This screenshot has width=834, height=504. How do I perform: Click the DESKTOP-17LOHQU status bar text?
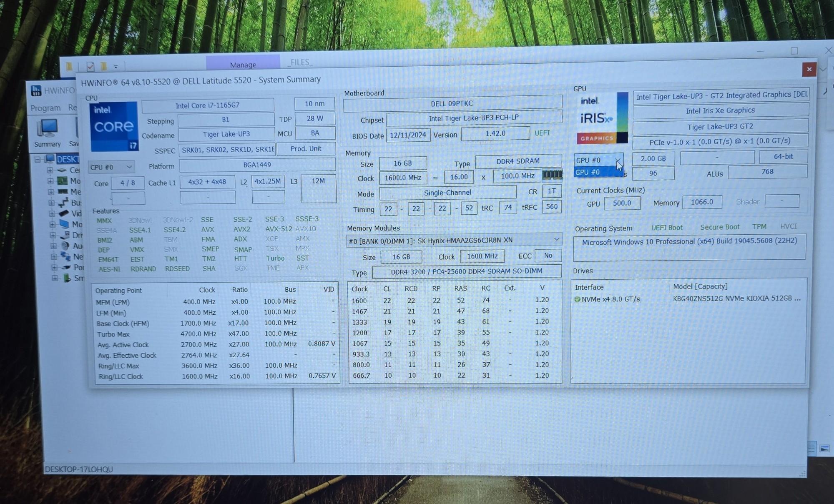[x=79, y=469]
